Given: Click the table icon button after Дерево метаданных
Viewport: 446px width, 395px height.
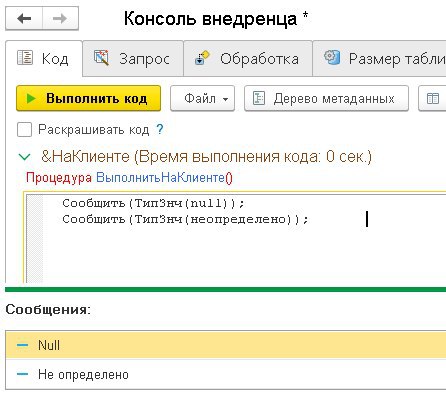Looking at the screenshot, I should (x=432, y=98).
